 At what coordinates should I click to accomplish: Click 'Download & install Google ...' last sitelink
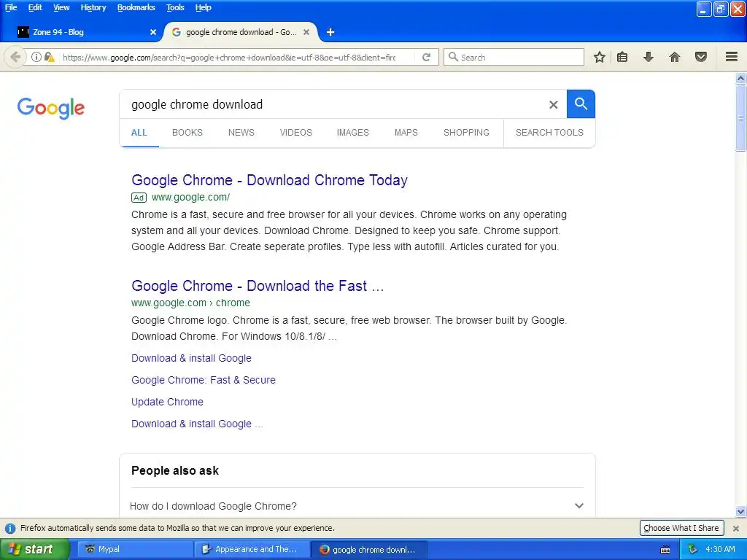click(197, 424)
